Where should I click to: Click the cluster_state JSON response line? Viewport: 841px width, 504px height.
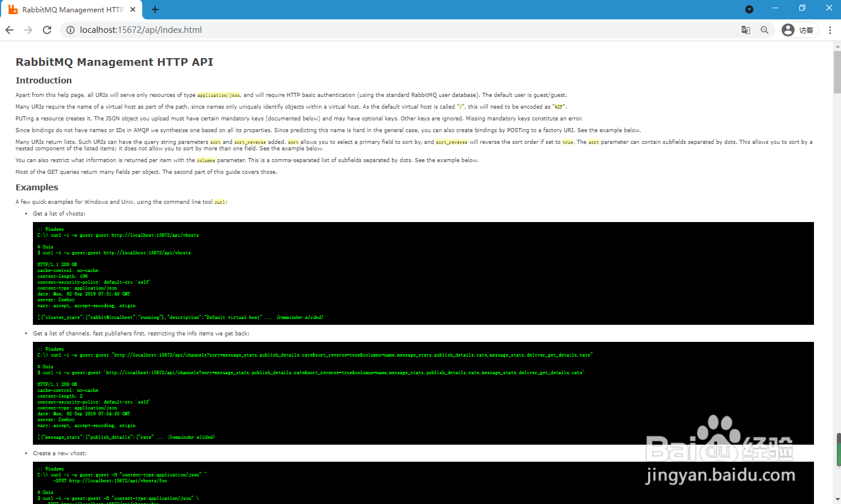point(180,317)
